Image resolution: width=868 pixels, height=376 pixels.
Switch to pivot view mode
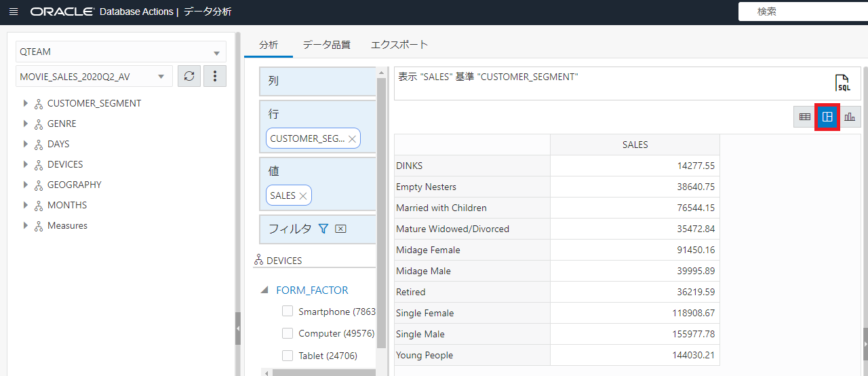click(827, 117)
